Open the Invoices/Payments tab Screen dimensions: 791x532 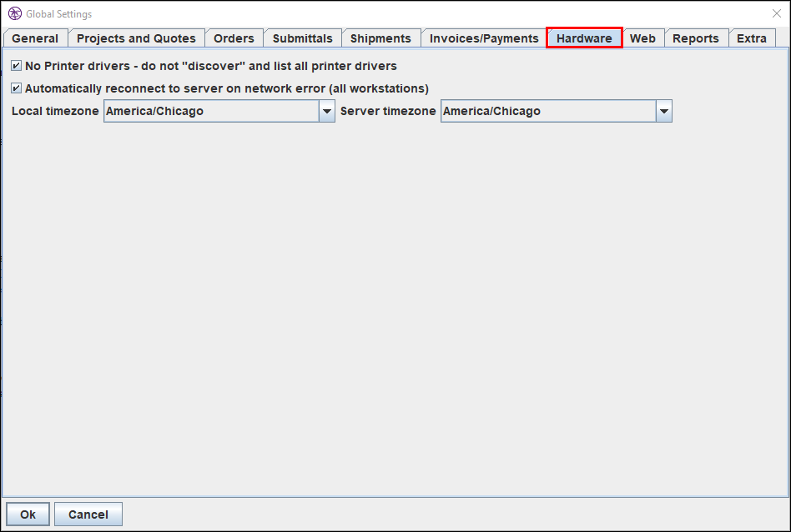(x=483, y=38)
